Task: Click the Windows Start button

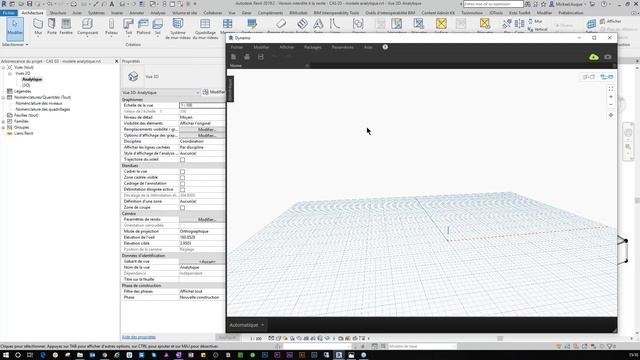Action: click(6, 355)
